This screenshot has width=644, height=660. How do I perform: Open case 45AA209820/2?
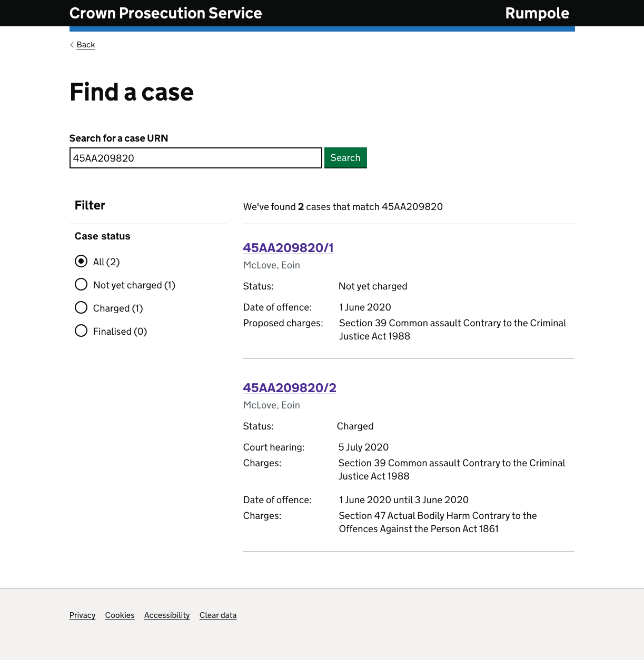290,388
